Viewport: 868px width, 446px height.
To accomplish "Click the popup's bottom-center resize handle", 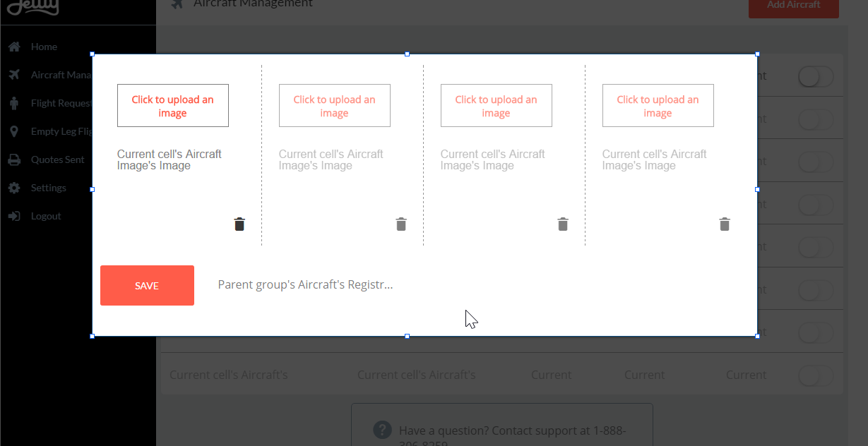I will tap(407, 337).
